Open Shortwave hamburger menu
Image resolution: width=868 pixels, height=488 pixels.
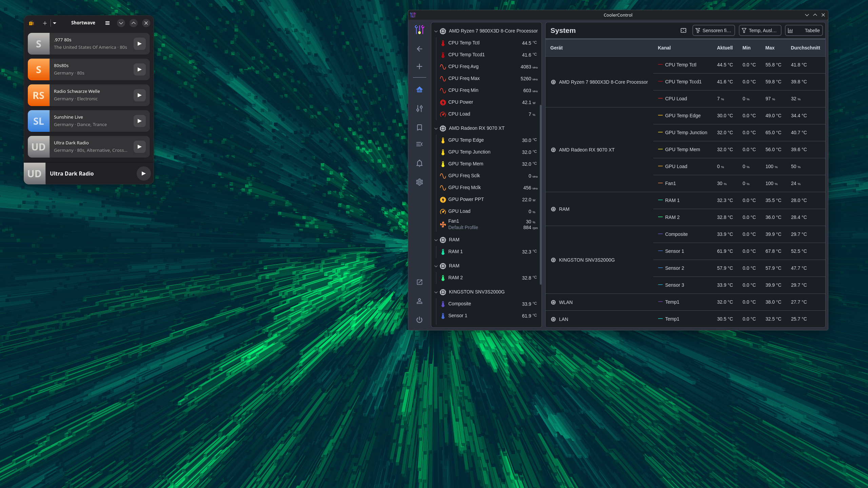(x=107, y=23)
